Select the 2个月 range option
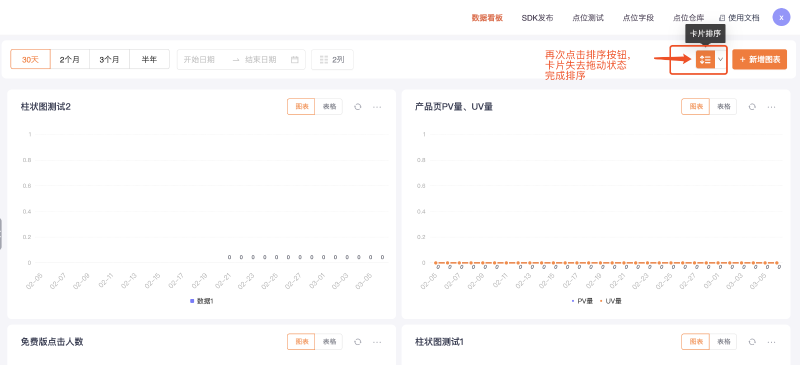Image resolution: width=800 pixels, height=365 pixels. click(x=70, y=59)
